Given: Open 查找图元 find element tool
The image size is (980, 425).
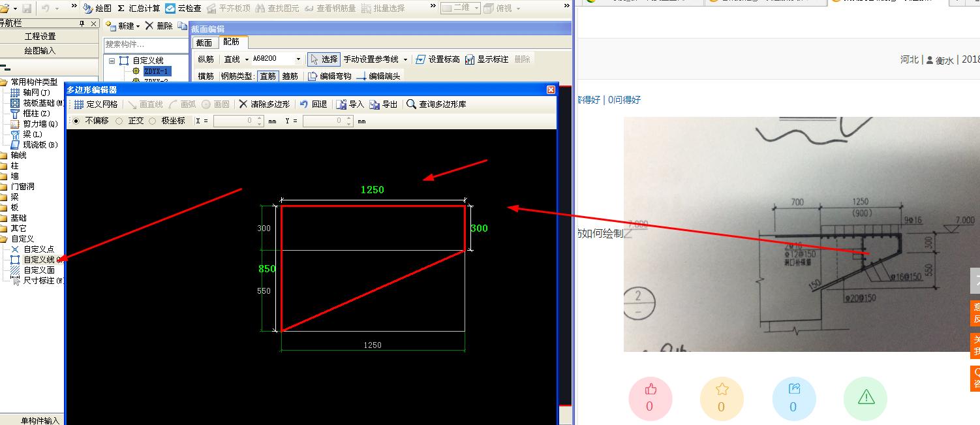Looking at the screenshot, I should click(277, 8).
